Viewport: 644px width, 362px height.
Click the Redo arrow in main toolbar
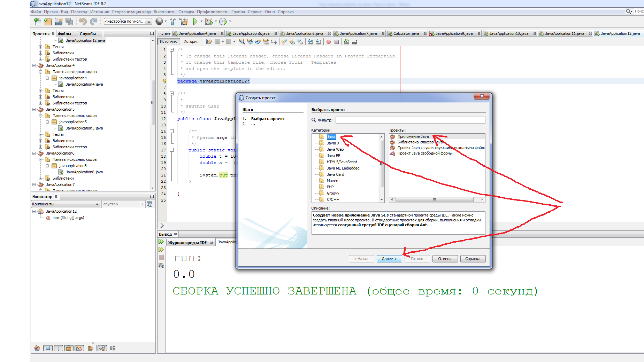pyautogui.click(x=93, y=22)
